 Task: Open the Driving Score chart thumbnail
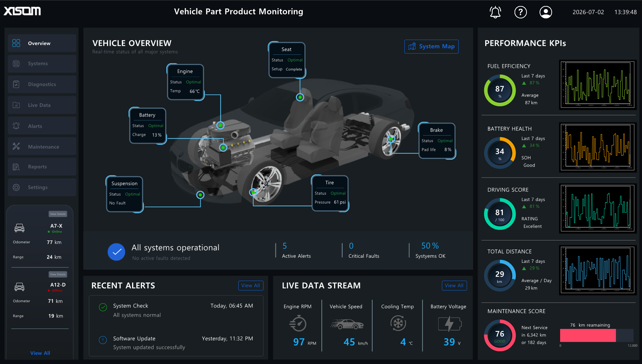coord(598,208)
